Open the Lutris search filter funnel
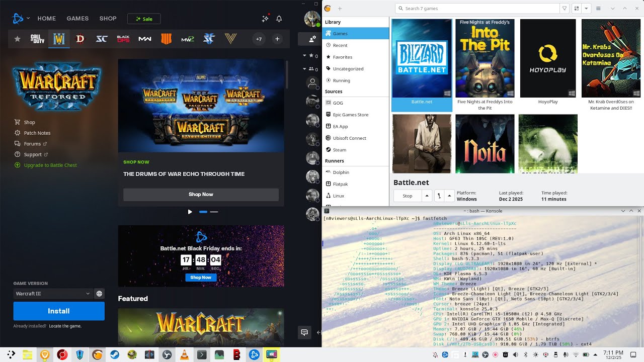 (x=565, y=9)
